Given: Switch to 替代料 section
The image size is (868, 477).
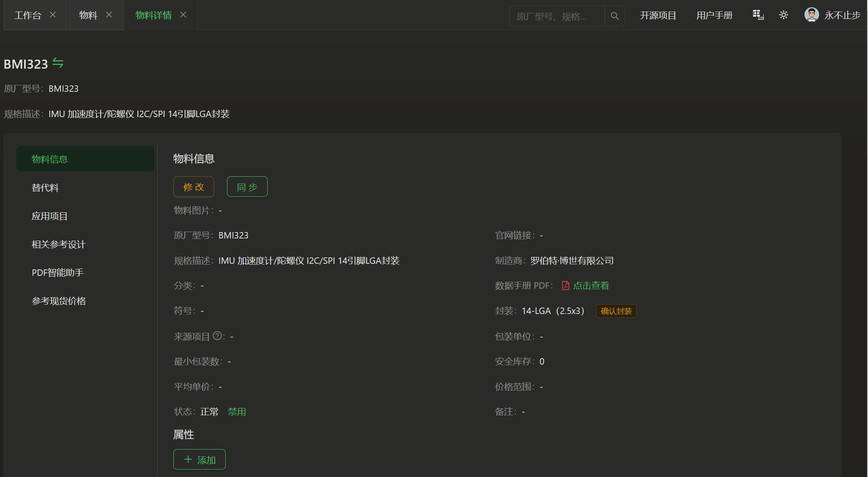Looking at the screenshot, I should pos(45,187).
